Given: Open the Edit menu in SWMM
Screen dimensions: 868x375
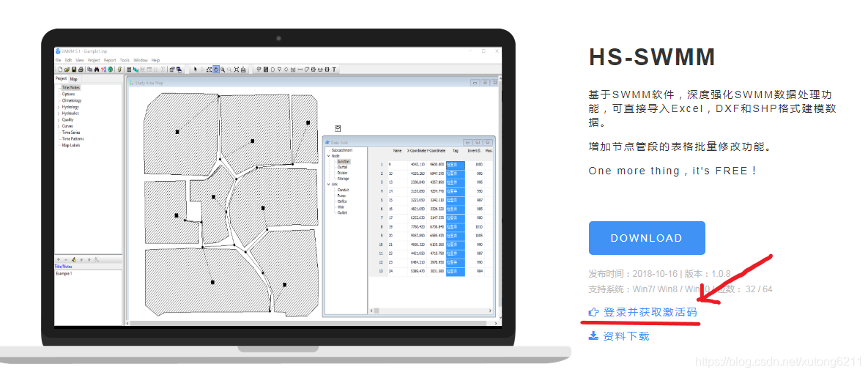Looking at the screenshot, I should (68, 60).
